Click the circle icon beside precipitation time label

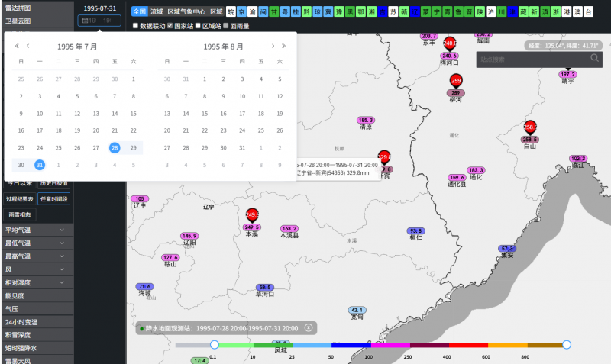click(x=309, y=327)
